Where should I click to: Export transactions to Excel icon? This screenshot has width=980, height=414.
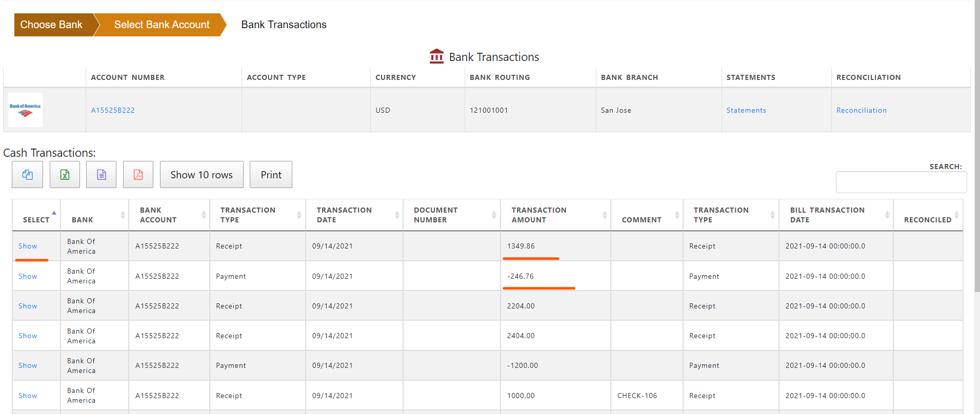(x=65, y=175)
